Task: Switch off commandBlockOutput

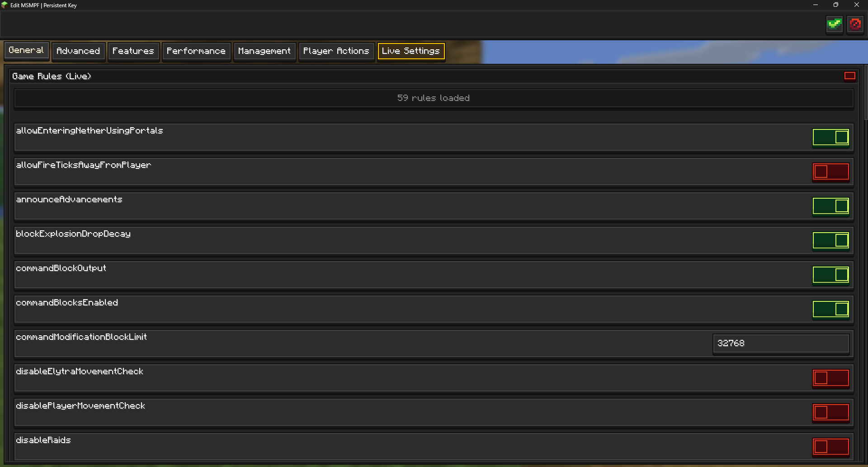Action: [x=830, y=275]
